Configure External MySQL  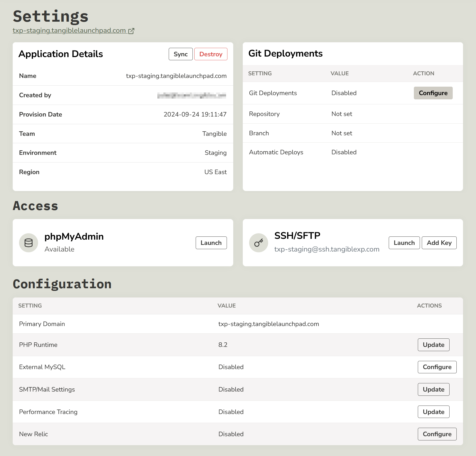coord(437,367)
